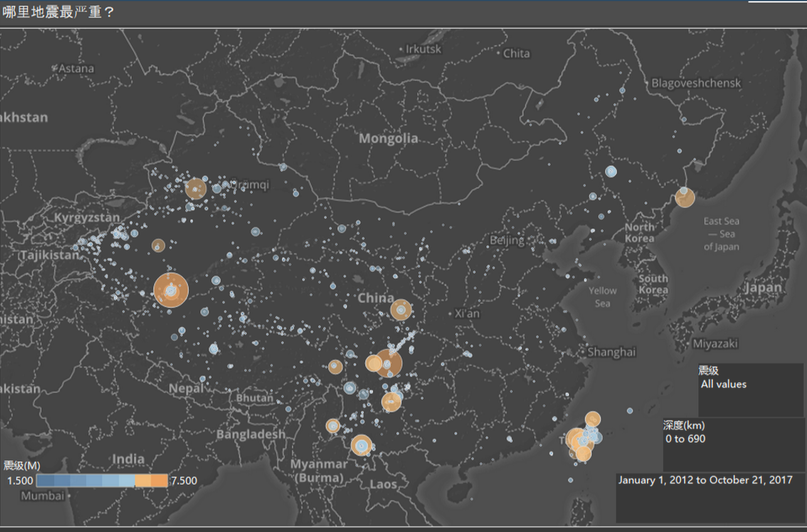Click the orange end of magnitude legend

pyautogui.click(x=159, y=481)
